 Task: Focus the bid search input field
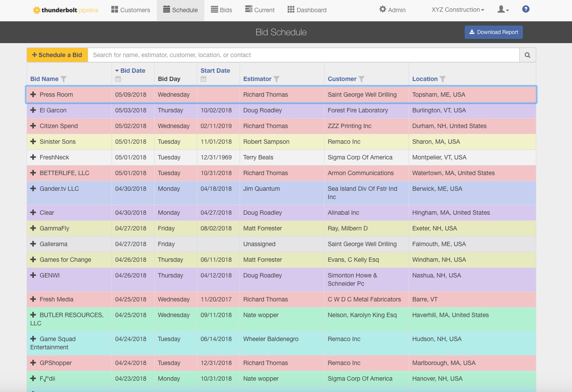point(303,55)
